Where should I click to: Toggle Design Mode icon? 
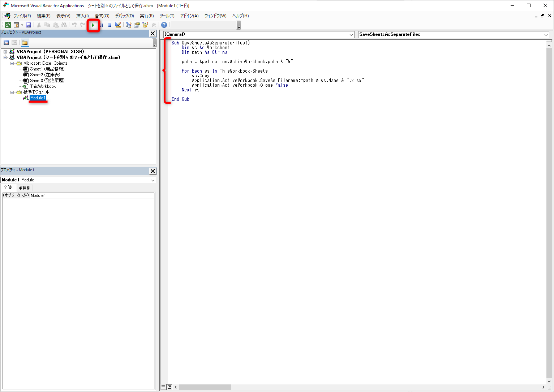(x=118, y=25)
